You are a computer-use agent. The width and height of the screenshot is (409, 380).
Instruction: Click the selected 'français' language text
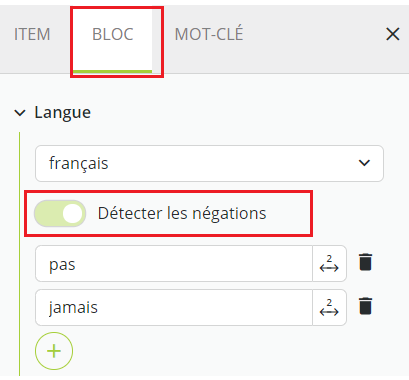pos(79,163)
